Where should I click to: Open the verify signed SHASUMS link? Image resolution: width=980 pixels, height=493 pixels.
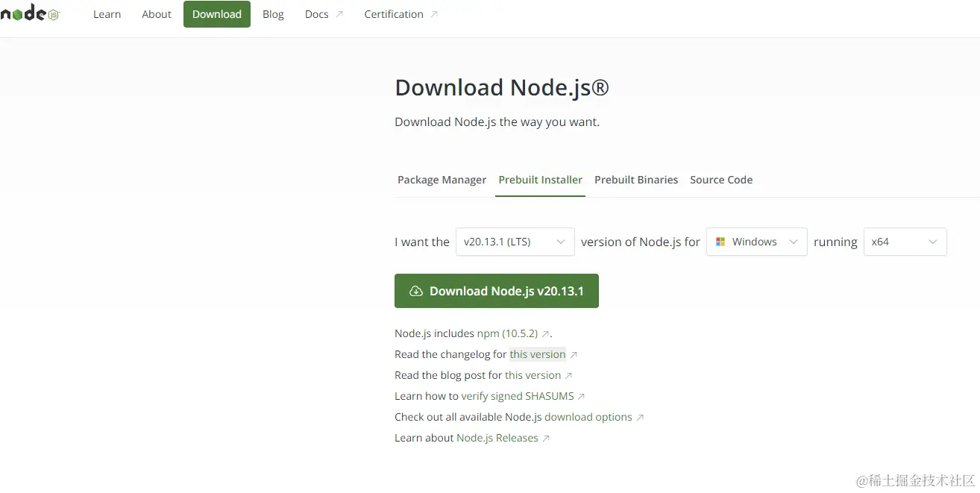tap(518, 396)
